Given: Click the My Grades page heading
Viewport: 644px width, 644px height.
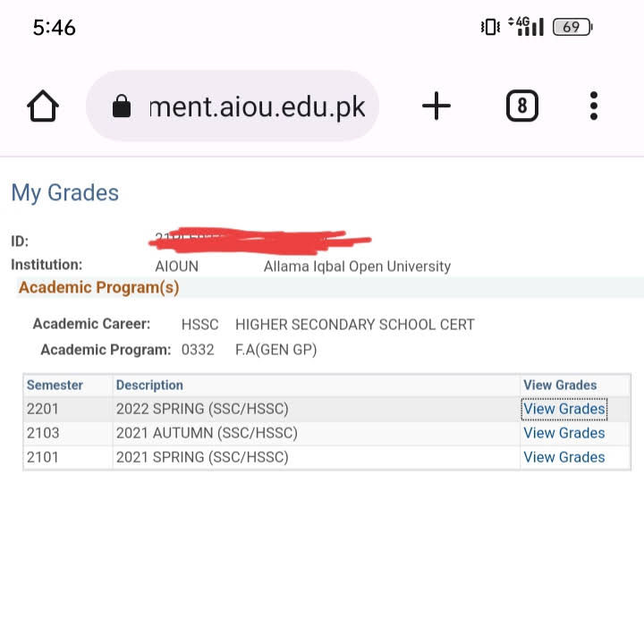Looking at the screenshot, I should pyautogui.click(x=64, y=192).
